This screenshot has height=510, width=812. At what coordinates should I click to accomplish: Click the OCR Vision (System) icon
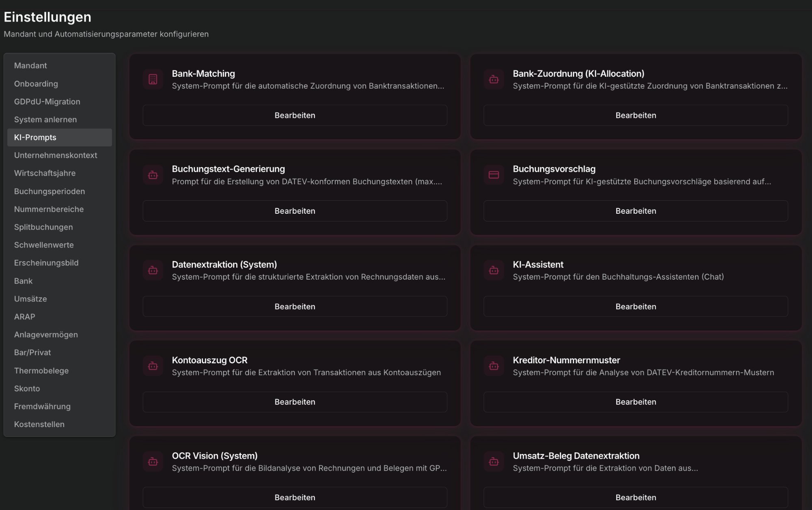click(153, 462)
